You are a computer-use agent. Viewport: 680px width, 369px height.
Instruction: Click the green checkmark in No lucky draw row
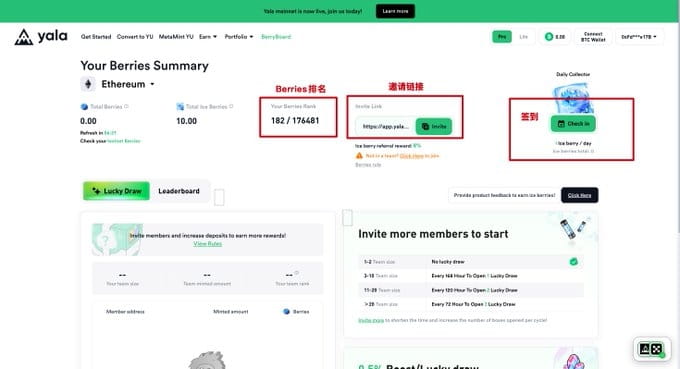pyautogui.click(x=573, y=261)
